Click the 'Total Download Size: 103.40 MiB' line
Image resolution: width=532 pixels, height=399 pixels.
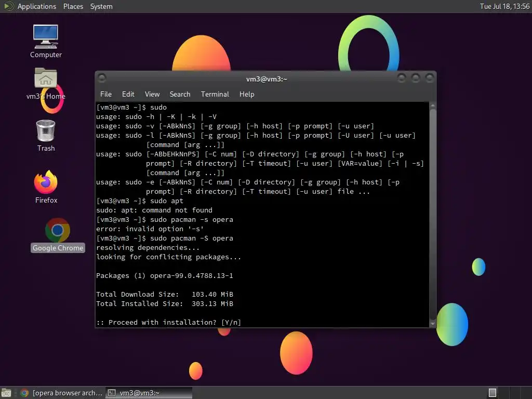165,294
